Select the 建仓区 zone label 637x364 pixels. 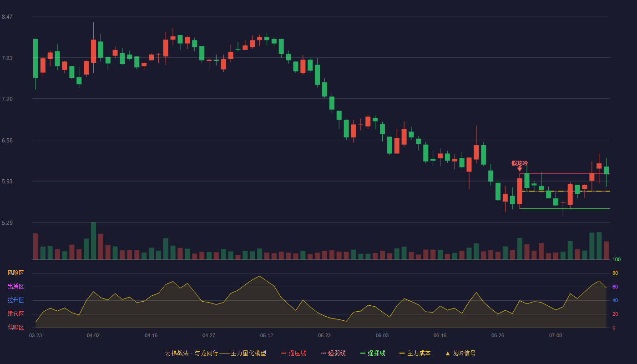[x=15, y=314]
